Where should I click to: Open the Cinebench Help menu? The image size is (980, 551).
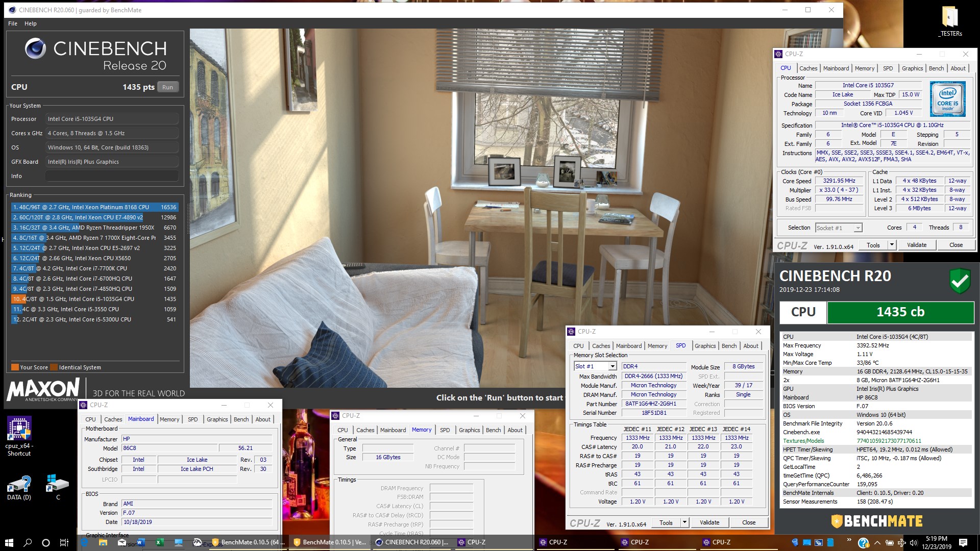click(31, 23)
